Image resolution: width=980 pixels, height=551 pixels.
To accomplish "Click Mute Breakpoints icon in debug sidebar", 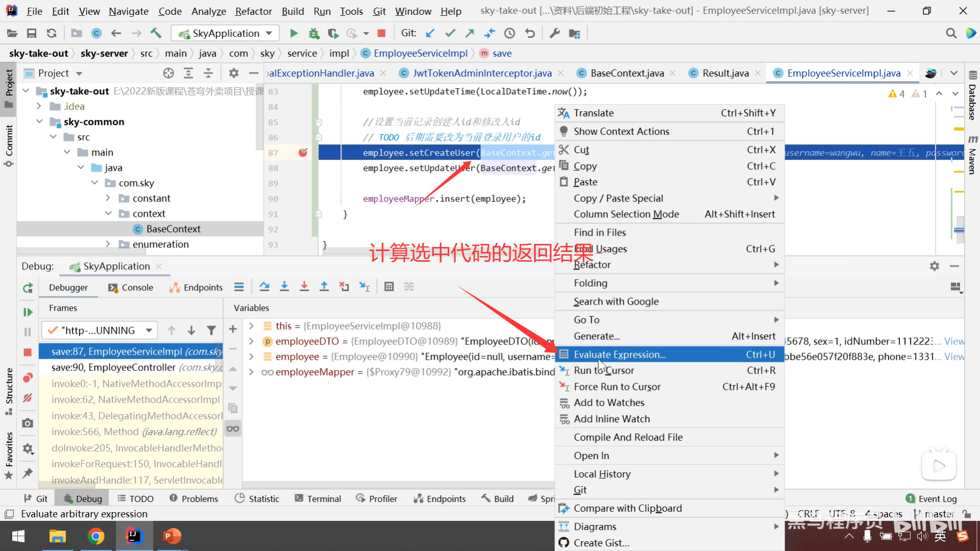I will [x=28, y=397].
